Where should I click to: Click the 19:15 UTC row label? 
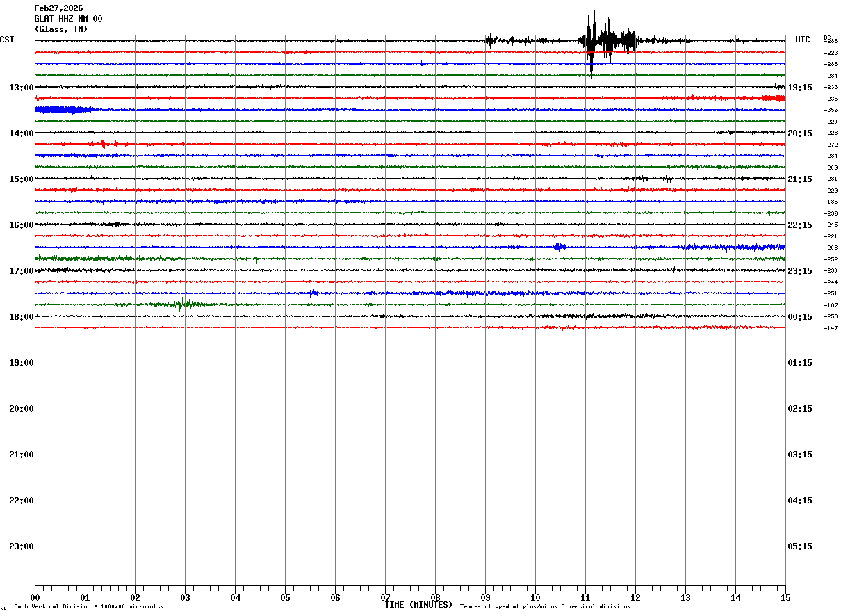click(800, 87)
